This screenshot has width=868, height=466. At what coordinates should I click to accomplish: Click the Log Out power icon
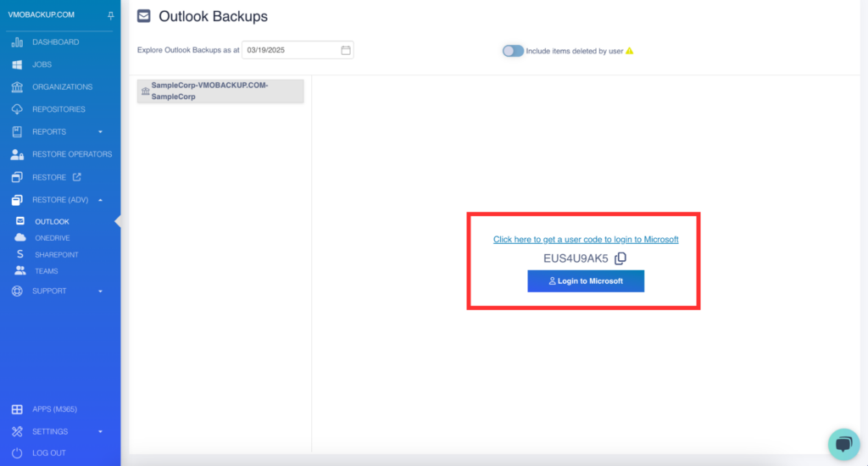[x=17, y=453]
